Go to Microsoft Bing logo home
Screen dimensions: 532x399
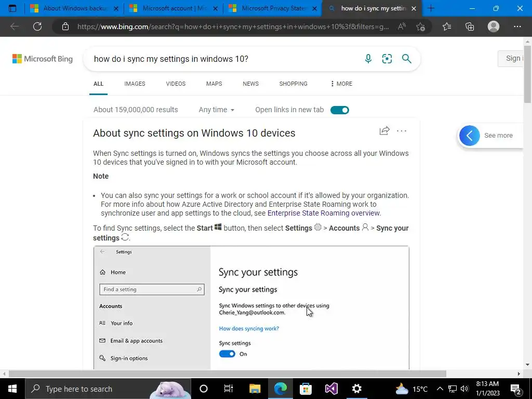pos(43,59)
